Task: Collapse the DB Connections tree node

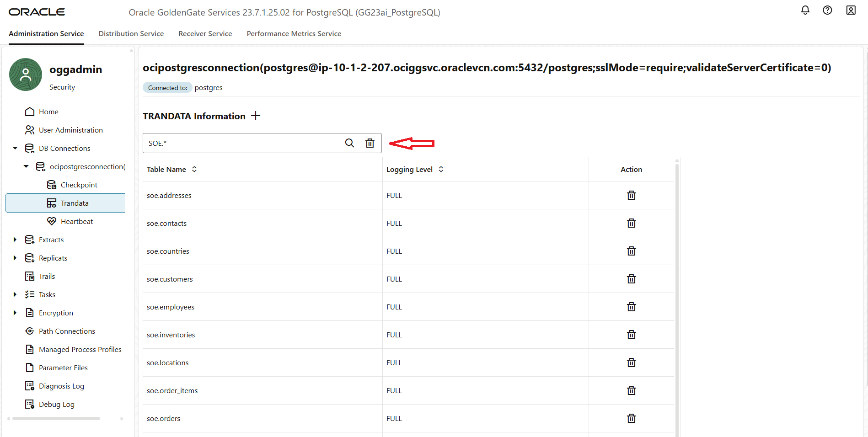Action: tap(15, 148)
